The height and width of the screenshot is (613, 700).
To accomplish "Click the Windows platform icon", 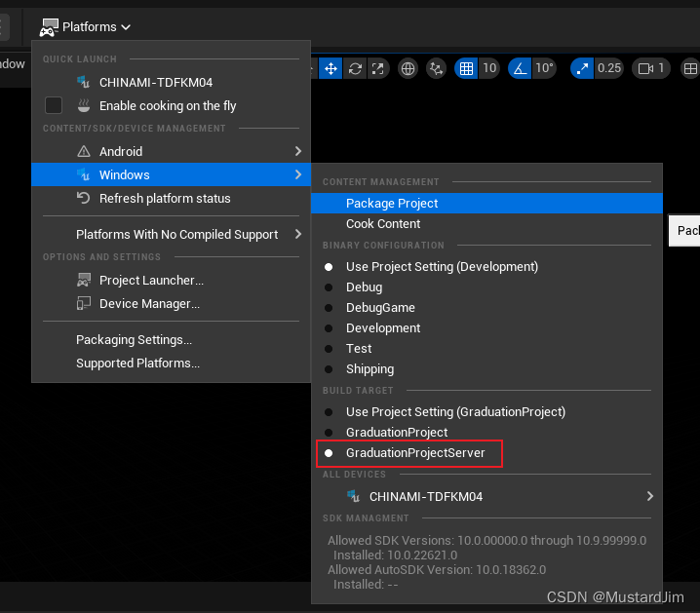I will (84, 174).
